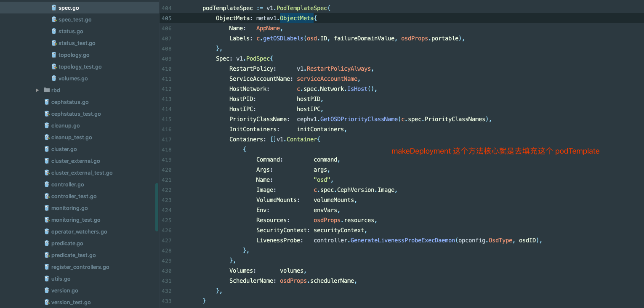Viewport: 644px width, 308px height.
Task: Select monitoring_test.go in the sidebar
Action: point(76,220)
